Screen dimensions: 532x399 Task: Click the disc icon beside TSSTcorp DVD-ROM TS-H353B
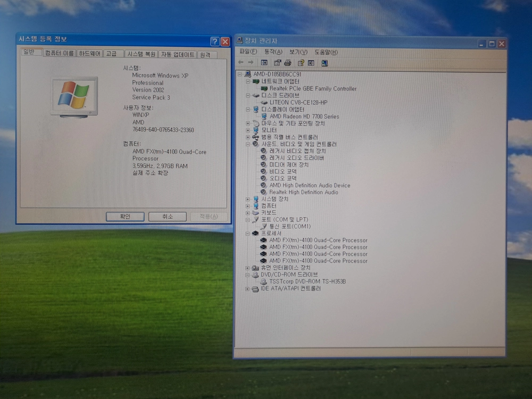click(263, 281)
